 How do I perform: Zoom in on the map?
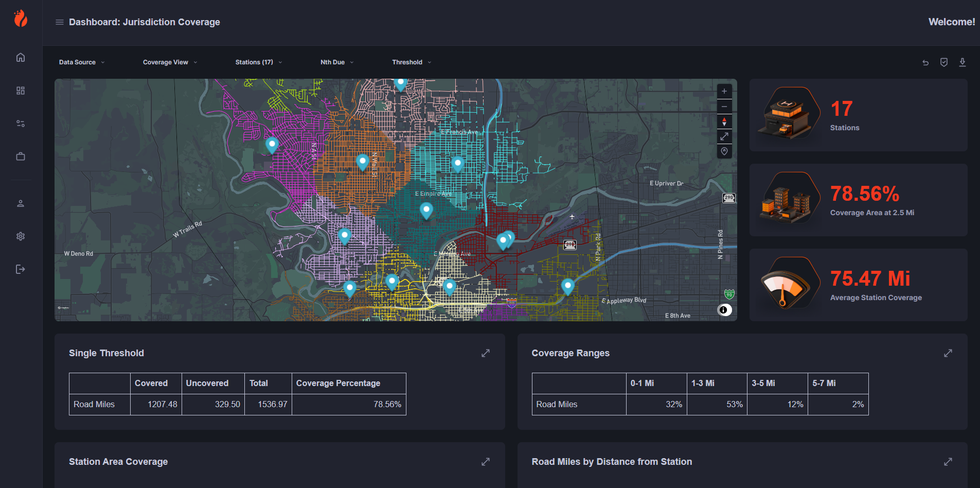point(724,92)
